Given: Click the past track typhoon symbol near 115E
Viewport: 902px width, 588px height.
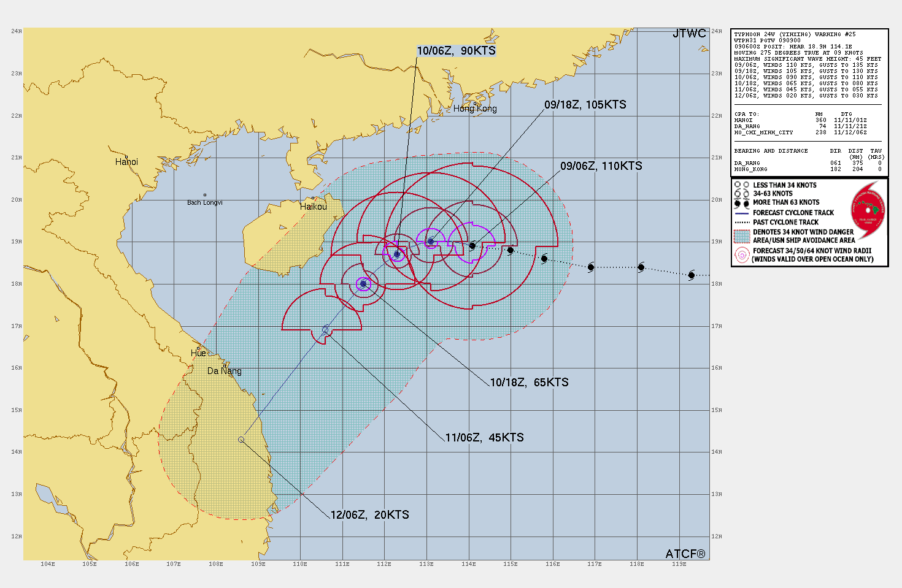Looking at the screenshot, I should (x=510, y=250).
